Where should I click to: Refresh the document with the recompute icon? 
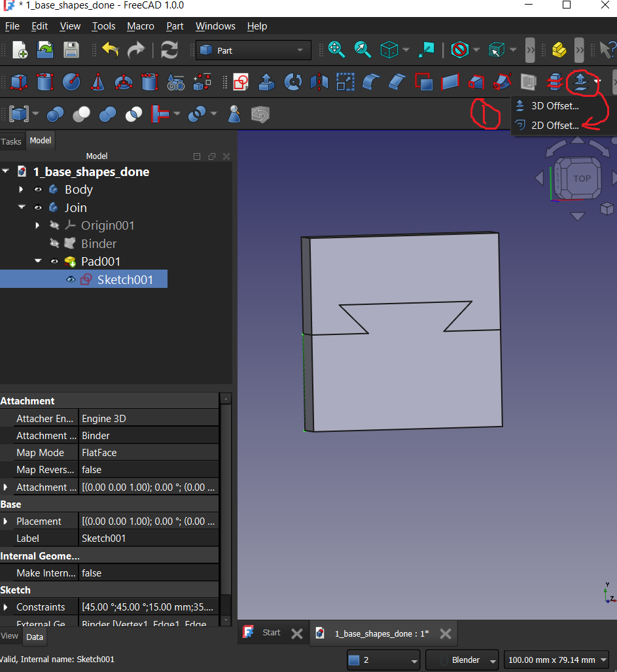tap(169, 50)
